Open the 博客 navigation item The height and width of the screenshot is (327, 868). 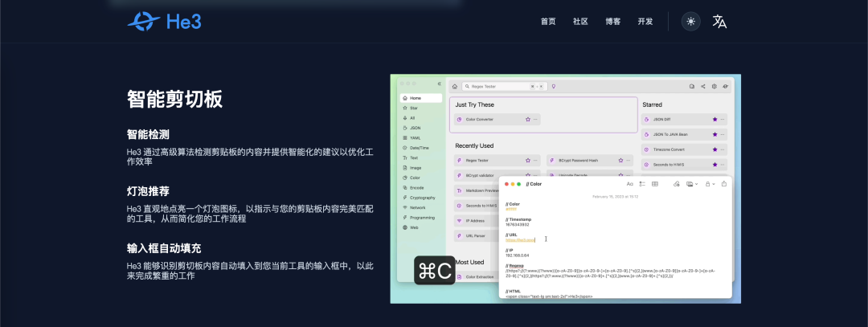click(x=612, y=22)
